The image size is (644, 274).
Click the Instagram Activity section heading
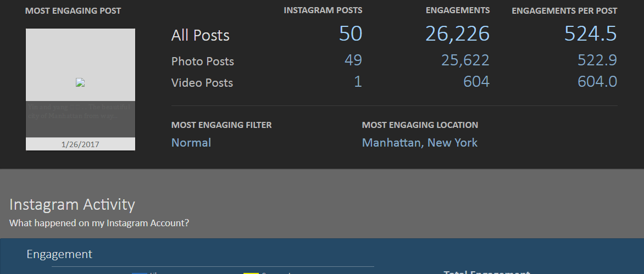tap(72, 204)
